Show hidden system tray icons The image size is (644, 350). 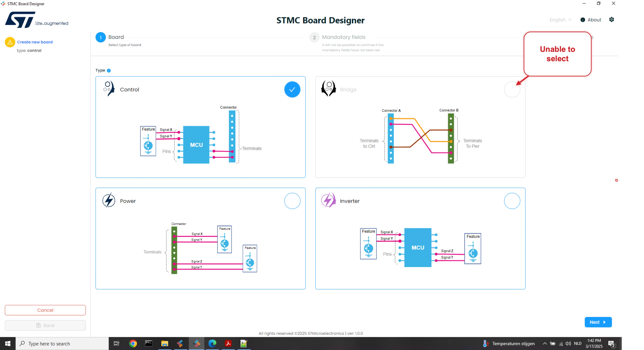(545, 344)
